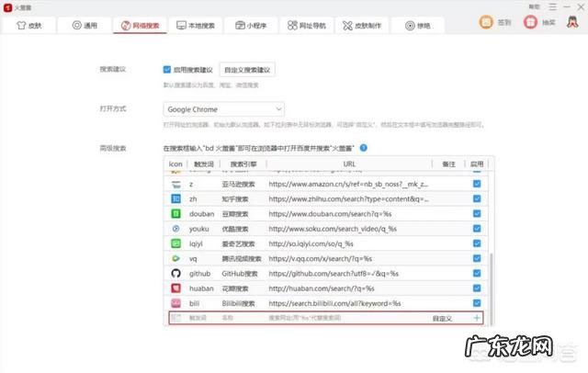The height and width of the screenshot is (373, 588).
Task: Click the 自定义 label in the add row
Action: click(442, 318)
